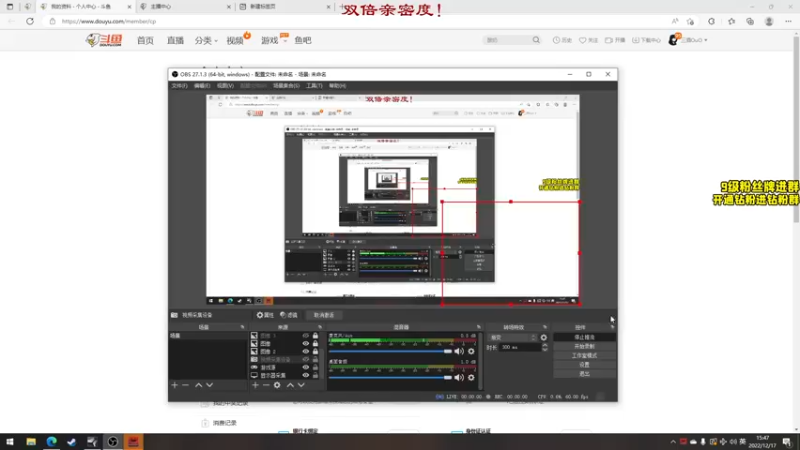Adjust microphone volume slider

point(390,351)
